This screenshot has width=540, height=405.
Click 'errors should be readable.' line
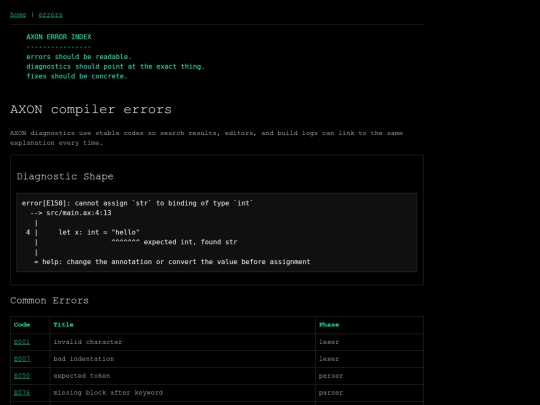(79, 56)
